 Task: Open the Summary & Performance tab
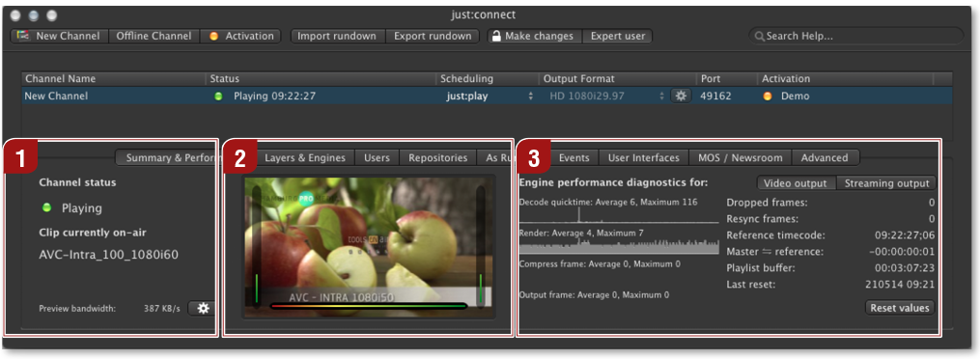167,158
